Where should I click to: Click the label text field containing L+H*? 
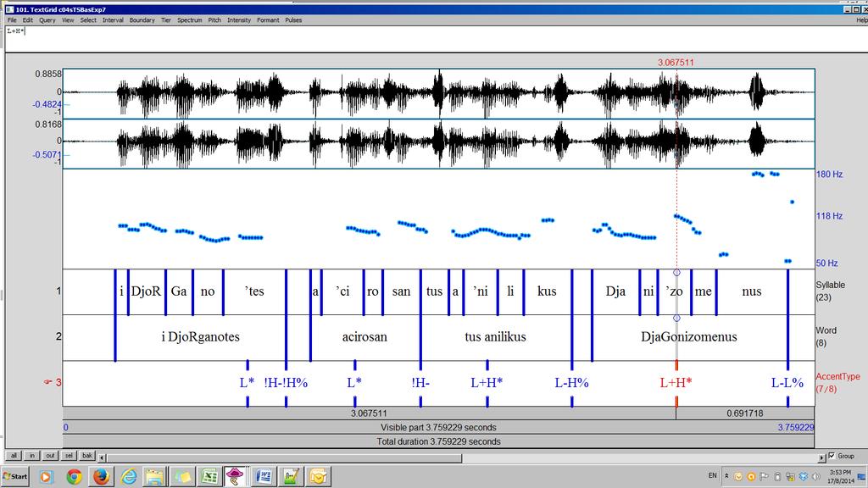(x=437, y=38)
